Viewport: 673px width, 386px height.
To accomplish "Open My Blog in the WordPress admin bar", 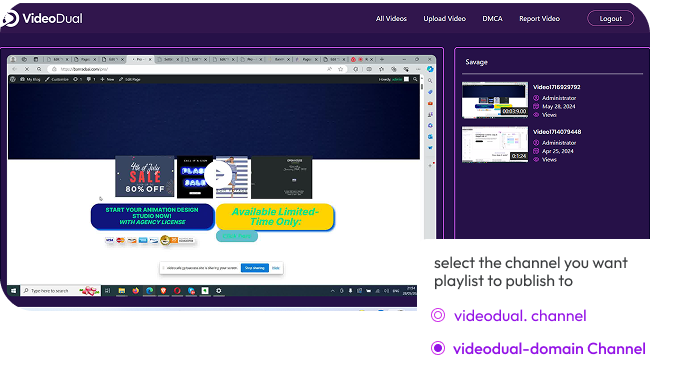I will coord(30,79).
